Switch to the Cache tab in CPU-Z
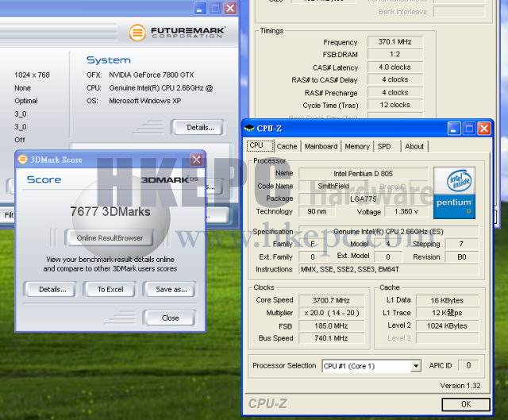508x420 pixels. [287, 146]
